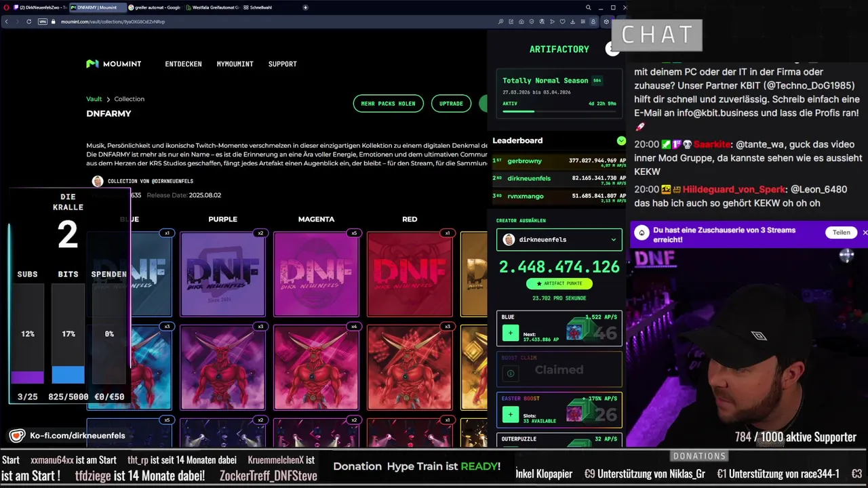The width and height of the screenshot is (868, 488).
Task: Click the ARTIFACT PUNKTE green button
Action: click(559, 283)
